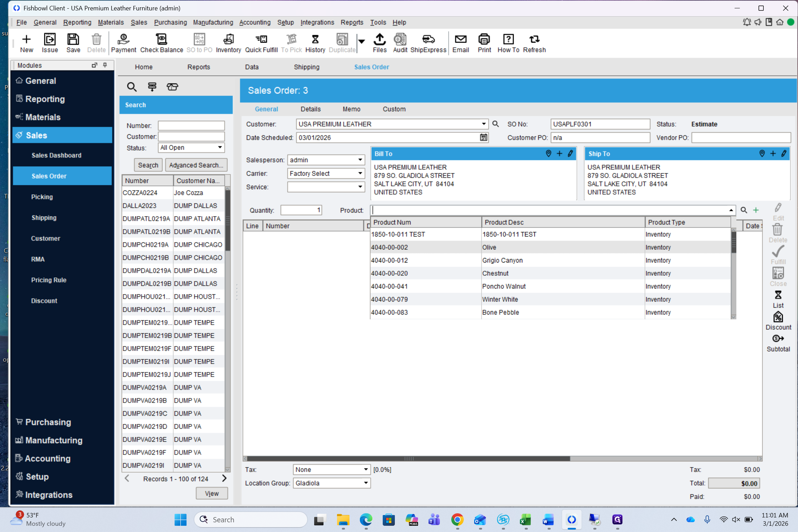
Task: Click the customer lookup magnifier icon
Action: point(496,124)
